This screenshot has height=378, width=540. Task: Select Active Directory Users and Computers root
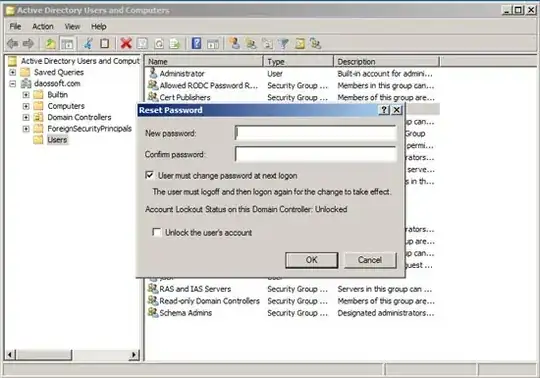(x=80, y=61)
